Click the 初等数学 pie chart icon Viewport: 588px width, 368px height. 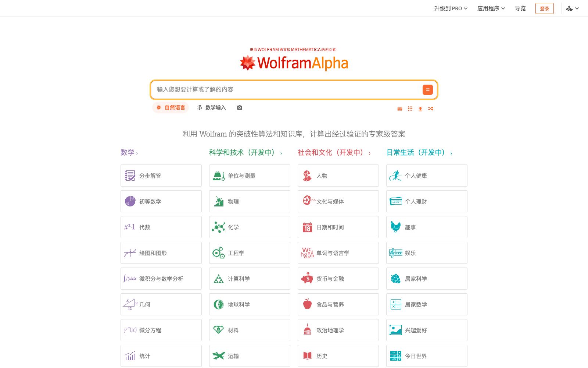pos(130,201)
